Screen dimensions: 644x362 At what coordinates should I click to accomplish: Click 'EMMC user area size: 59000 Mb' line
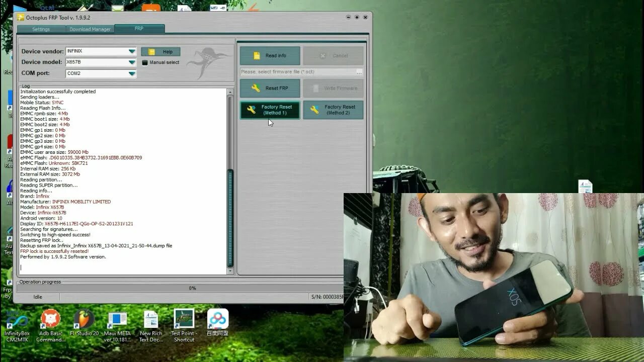point(54,152)
